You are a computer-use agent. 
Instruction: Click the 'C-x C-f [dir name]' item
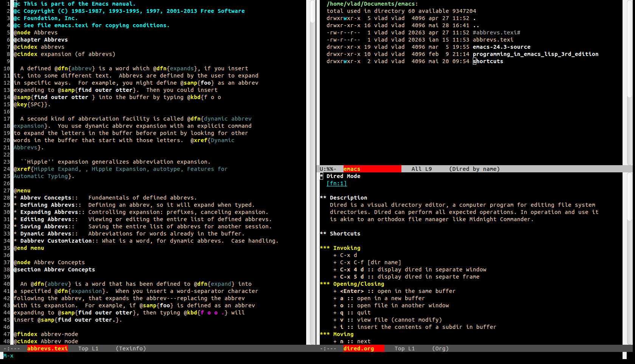367,262
